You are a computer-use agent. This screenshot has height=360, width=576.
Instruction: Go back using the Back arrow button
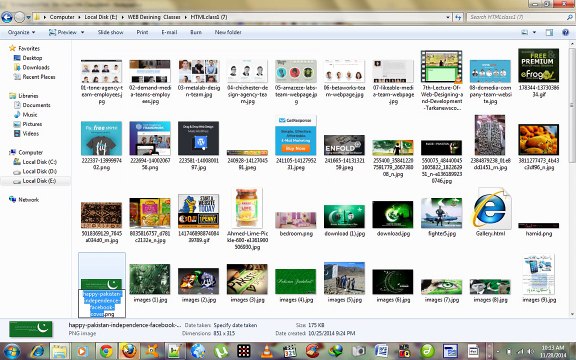coord(7,17)
